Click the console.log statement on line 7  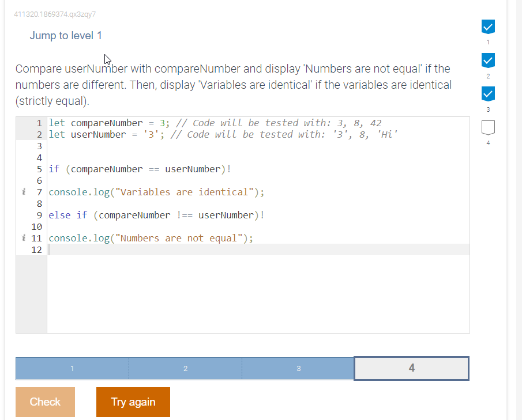point(156,191)
